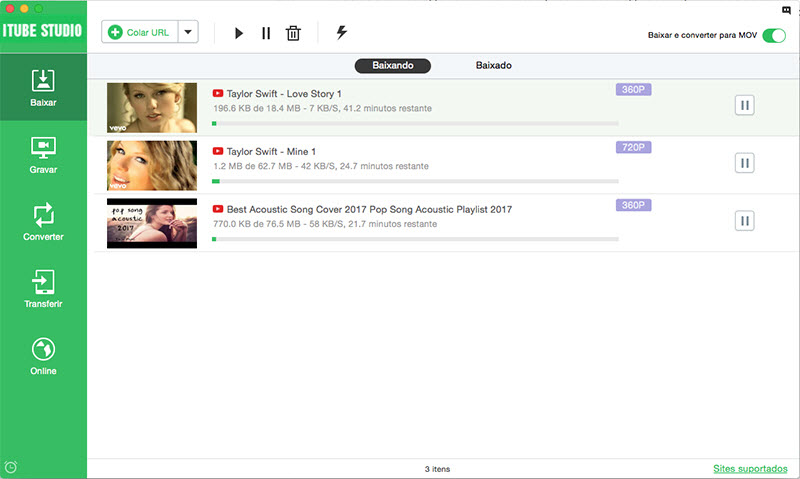The height and width of the screenshot is (479, 800).
Task: Switch to the Baixando tab
Action: point(393,65)
